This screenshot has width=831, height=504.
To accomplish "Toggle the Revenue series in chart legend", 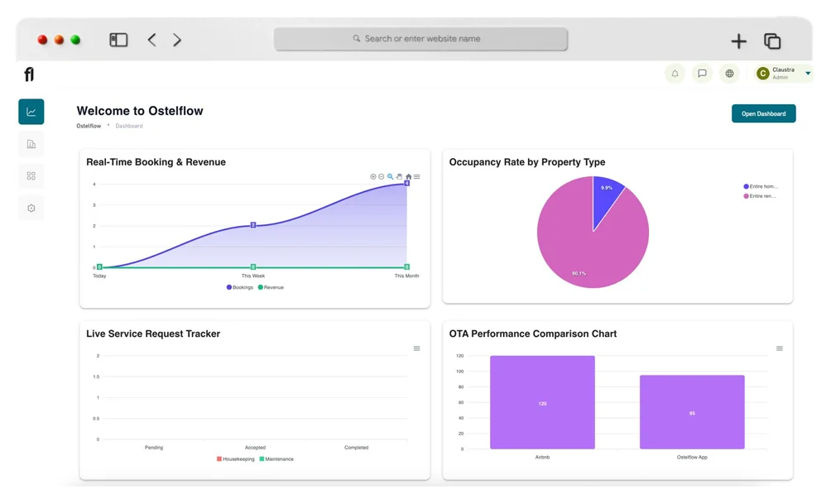I will (x=271, y=287).
